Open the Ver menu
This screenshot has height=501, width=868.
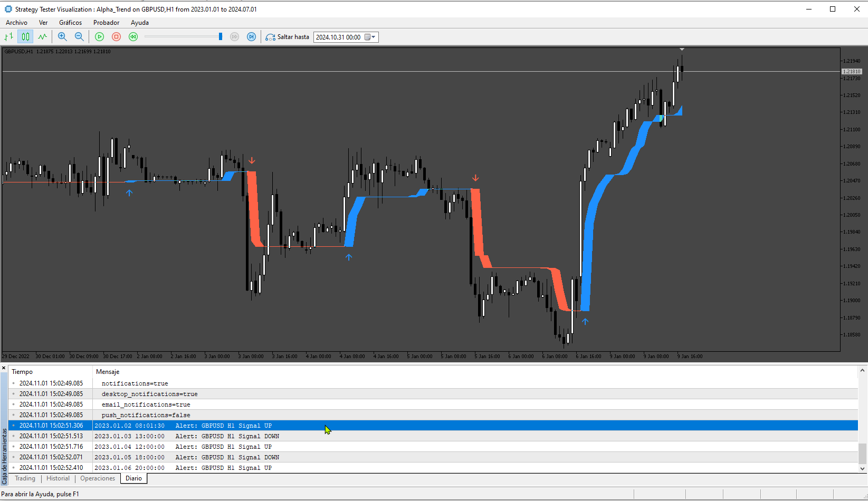pos(43,23)
